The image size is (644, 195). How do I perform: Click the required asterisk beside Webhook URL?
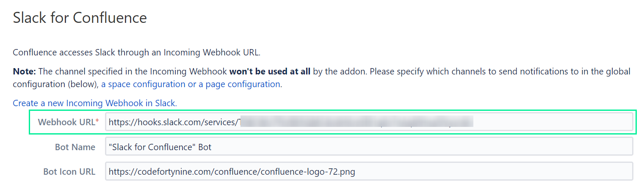click(97, 122)
